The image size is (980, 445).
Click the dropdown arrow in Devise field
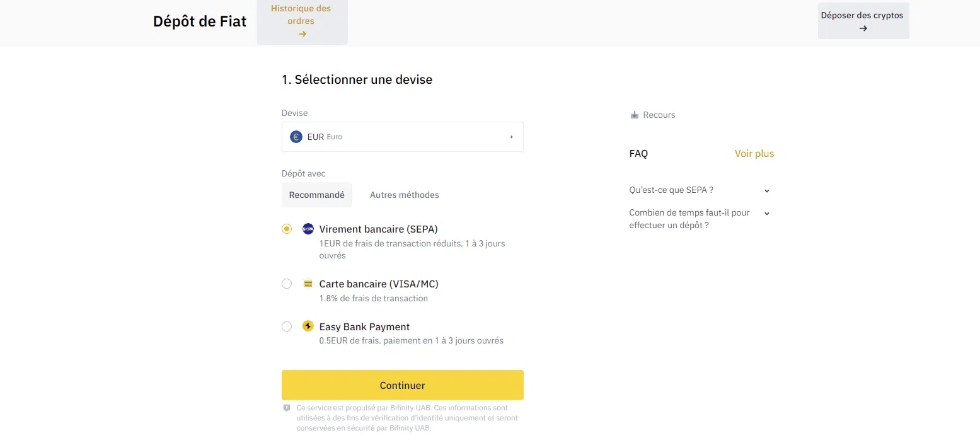pos(512,137)
